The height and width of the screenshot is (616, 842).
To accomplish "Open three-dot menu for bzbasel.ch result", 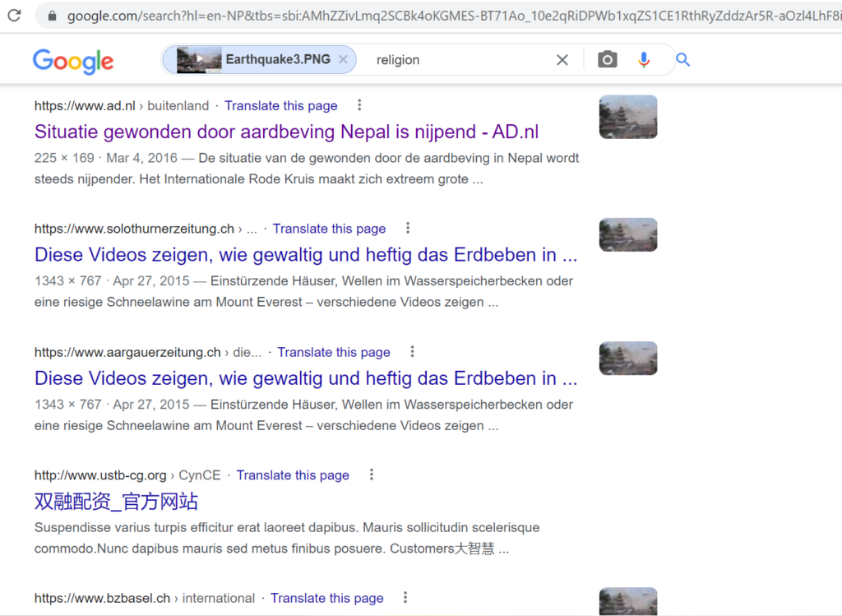I will point(405,598).
